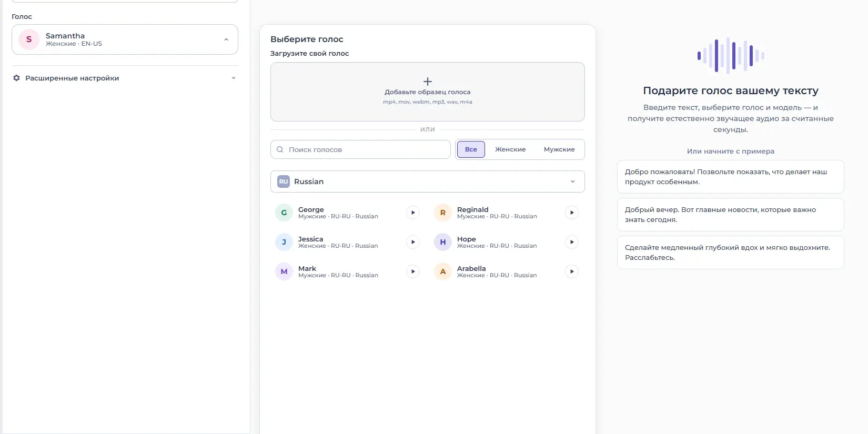
Task: Click the Samantha avatar circle
Action: click(29, 39)
